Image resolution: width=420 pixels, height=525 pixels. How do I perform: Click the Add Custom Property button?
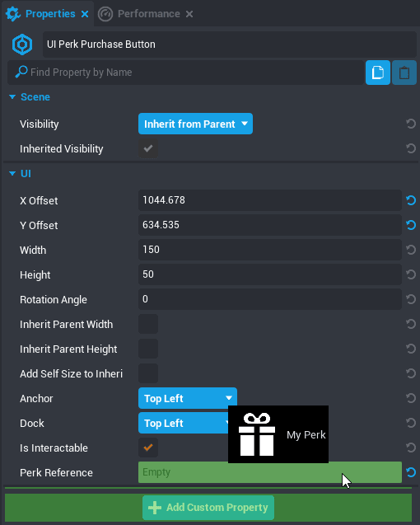coord(208,508)
